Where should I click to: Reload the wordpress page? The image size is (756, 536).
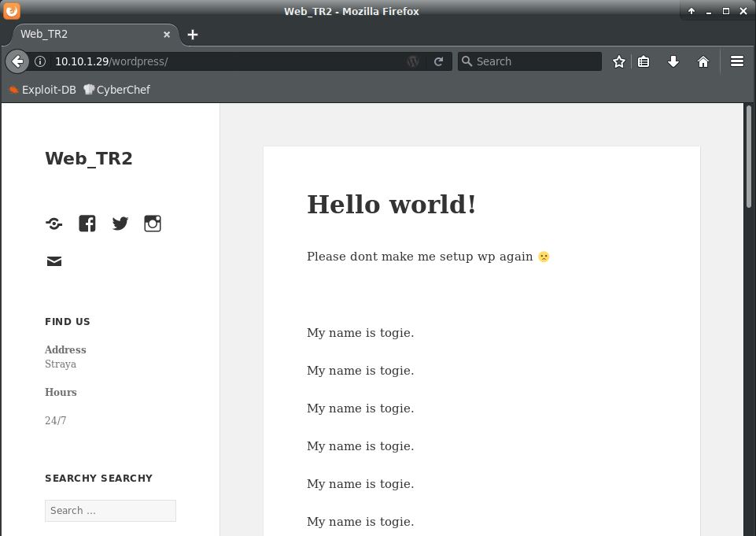438,61
